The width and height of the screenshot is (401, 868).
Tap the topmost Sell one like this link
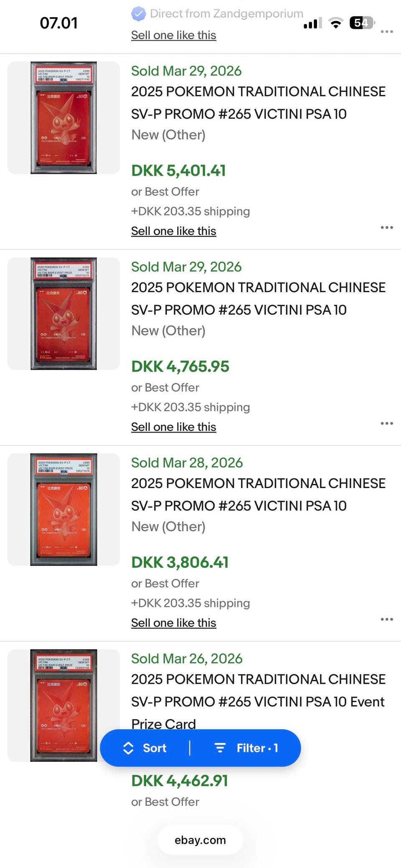(x=174, y=36)
